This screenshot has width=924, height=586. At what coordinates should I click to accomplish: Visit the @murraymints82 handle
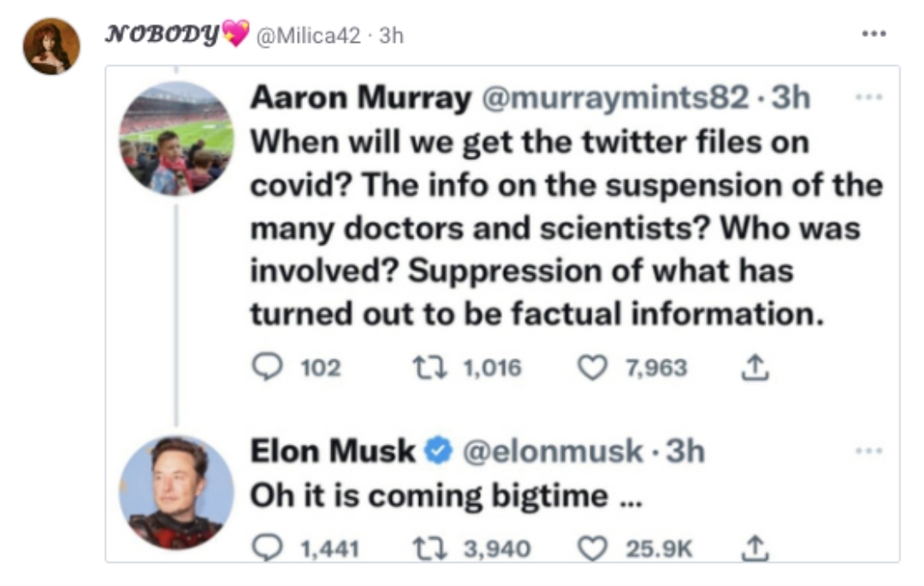[615, 98]
